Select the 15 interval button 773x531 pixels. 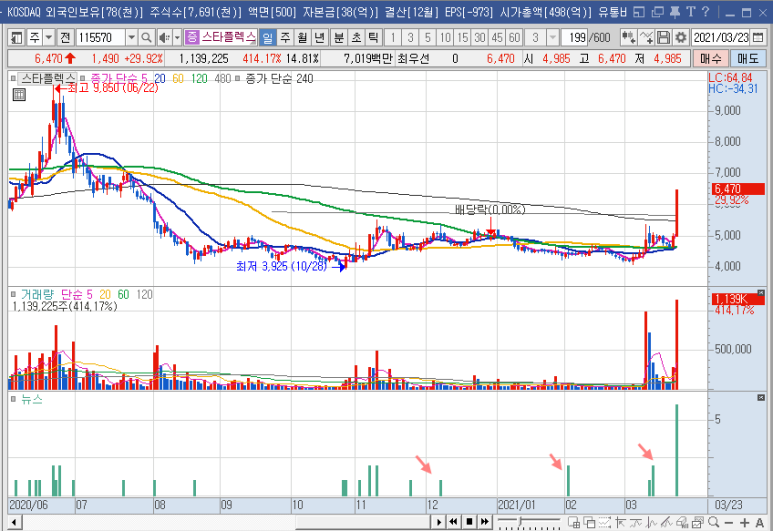click(x=462, y=37)
